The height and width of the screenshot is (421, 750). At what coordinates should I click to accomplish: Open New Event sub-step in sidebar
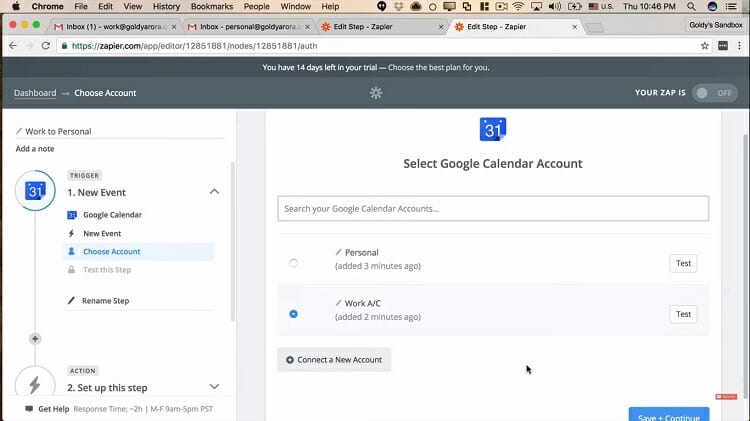102,233
